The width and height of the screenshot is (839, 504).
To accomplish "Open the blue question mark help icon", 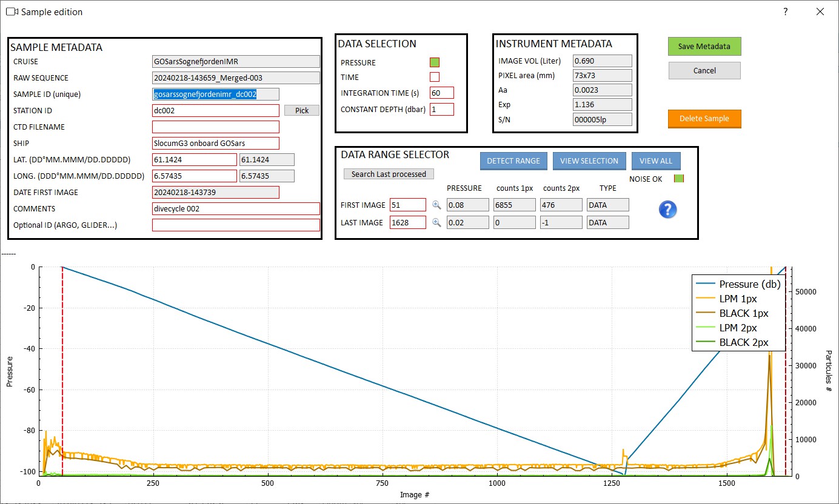I will coord(667,210).
